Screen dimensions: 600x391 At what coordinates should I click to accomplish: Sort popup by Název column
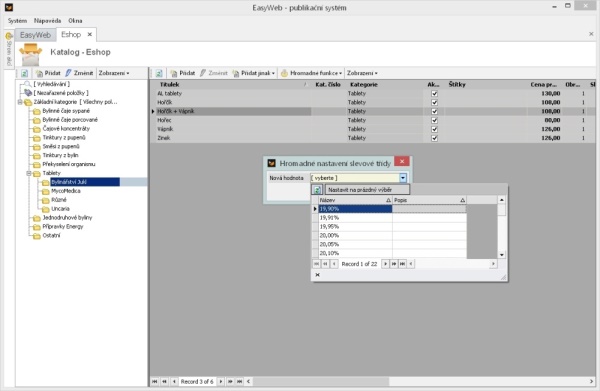pyautogui.click(x=355, y=200)
